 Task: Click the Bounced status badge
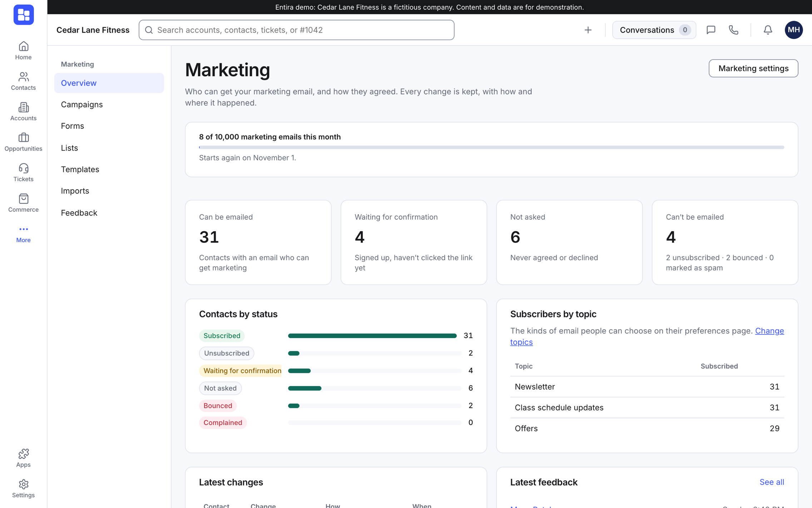click(218, 406)
